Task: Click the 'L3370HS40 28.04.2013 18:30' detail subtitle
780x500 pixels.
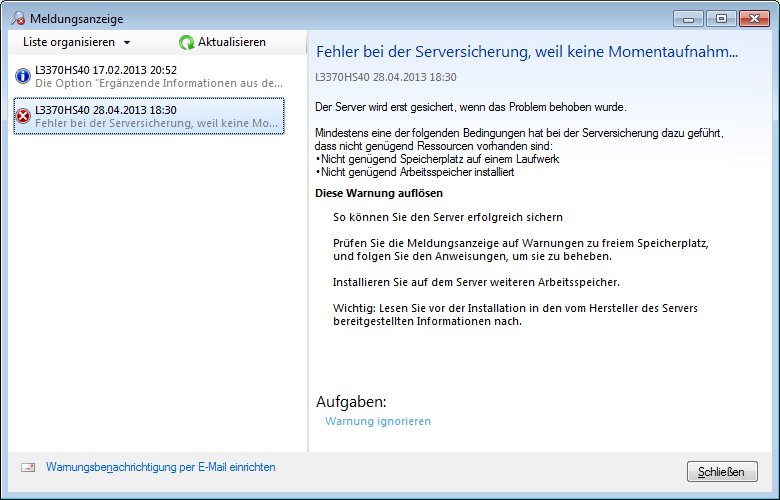Action: pyautogui.click(x=386, y=77)
